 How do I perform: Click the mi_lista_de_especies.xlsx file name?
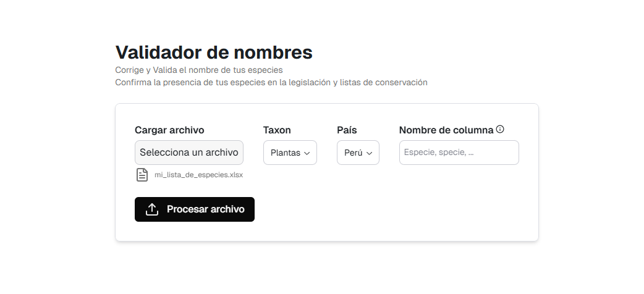[198, 175]
